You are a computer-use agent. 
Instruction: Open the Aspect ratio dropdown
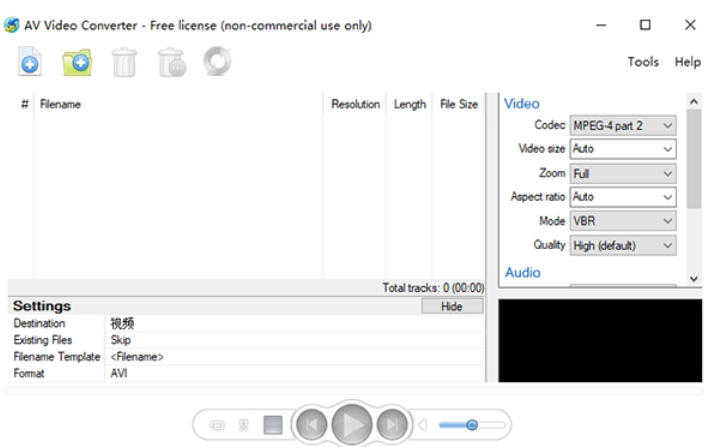tap(623, 197)
